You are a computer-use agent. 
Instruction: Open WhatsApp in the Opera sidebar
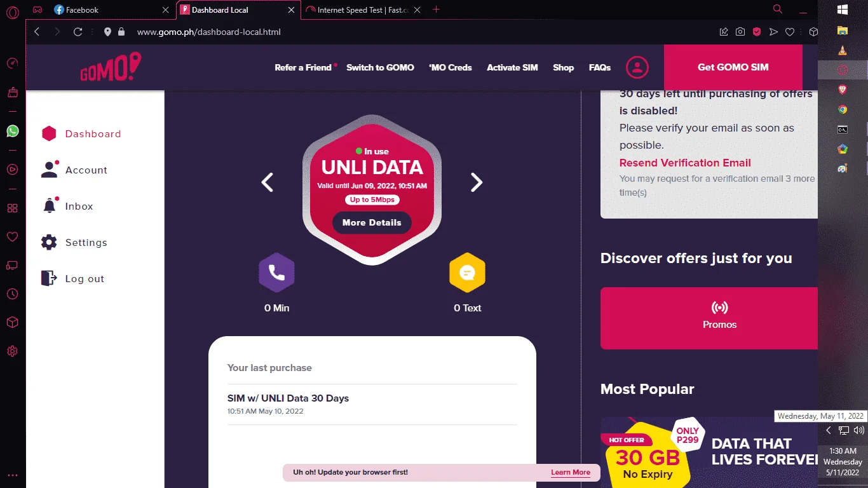click(x=13, y=131)
